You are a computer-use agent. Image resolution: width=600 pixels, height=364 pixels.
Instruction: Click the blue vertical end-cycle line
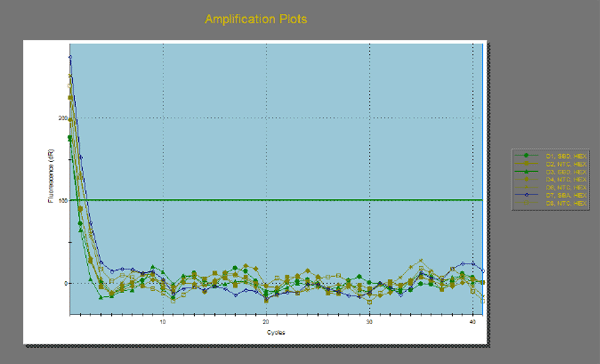[483, 180]
